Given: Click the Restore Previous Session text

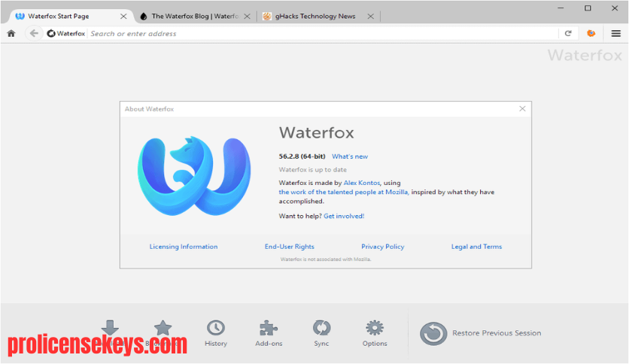Looking at the screenshot, I should coord(497,333).
